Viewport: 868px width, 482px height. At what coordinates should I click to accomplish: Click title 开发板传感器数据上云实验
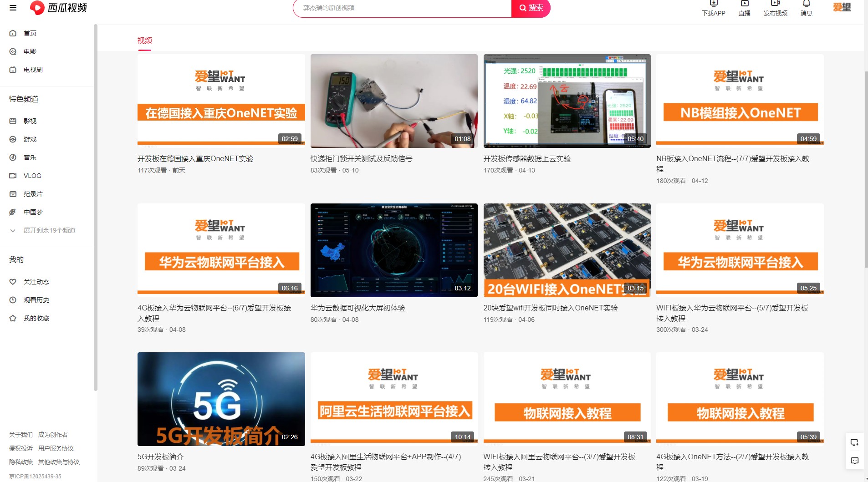click(527, 159)
